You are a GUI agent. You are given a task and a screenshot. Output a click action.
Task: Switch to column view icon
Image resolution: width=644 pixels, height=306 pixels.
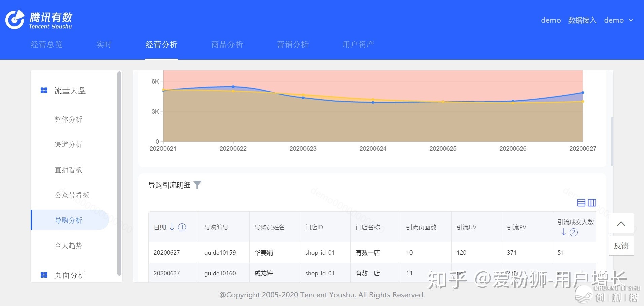click(592, 203)
